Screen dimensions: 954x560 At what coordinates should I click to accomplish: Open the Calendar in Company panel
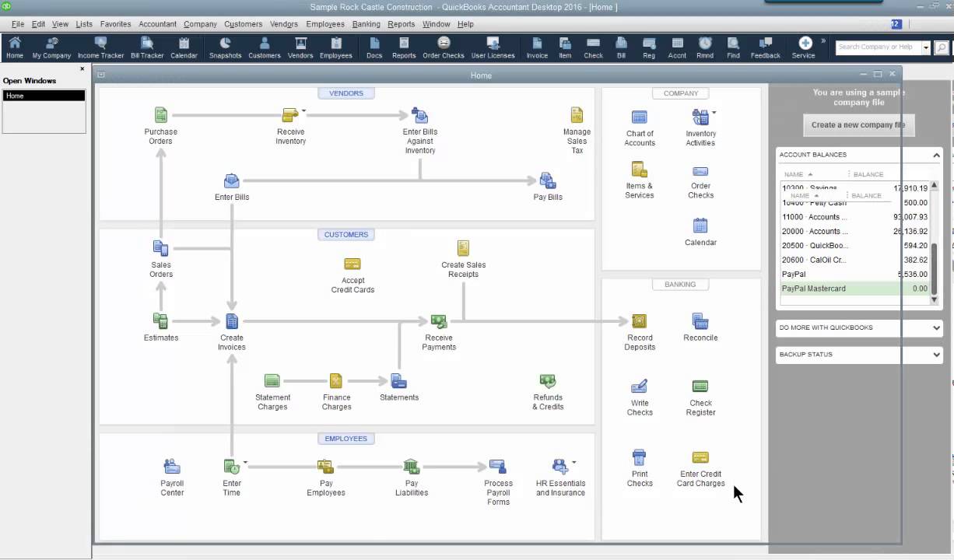700,226
